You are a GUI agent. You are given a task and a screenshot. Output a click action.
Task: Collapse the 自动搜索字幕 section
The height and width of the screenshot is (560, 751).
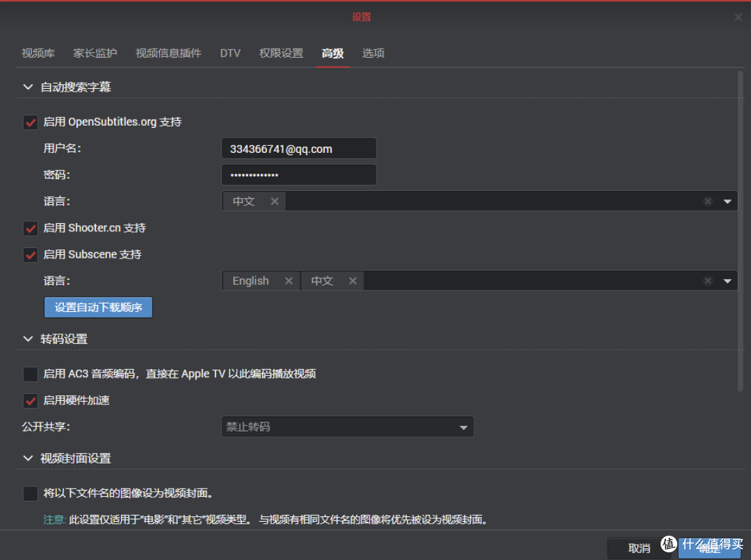coord(29,88)
